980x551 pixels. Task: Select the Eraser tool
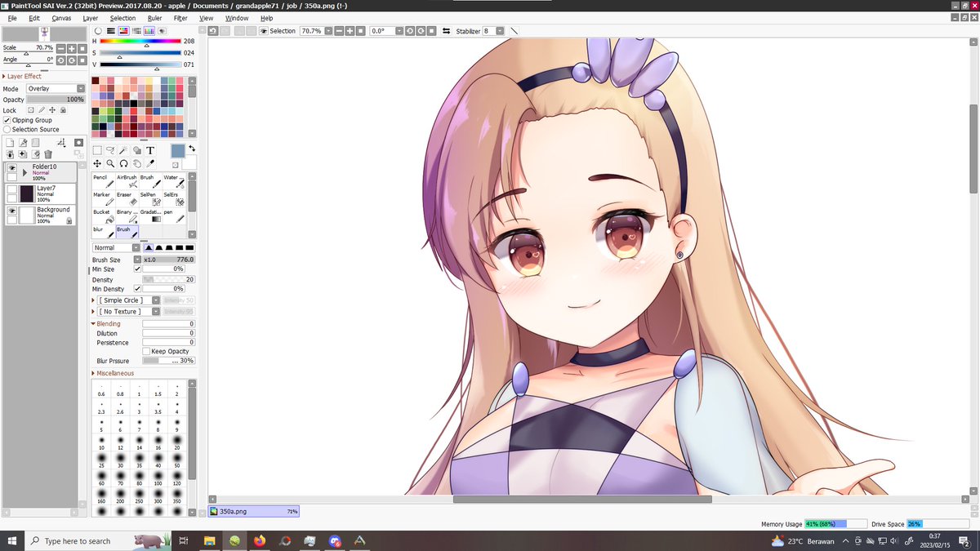pyautogui.click(x=127, y=199)
